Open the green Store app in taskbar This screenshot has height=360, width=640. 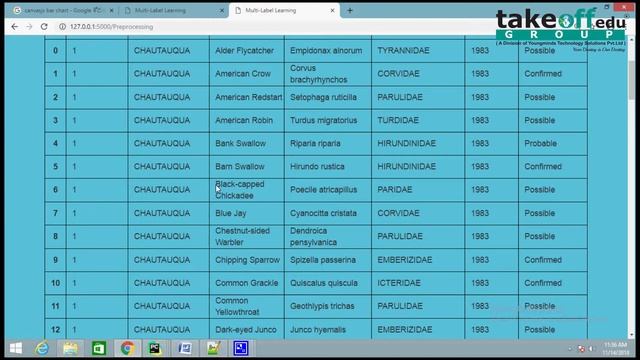[99, 348]
